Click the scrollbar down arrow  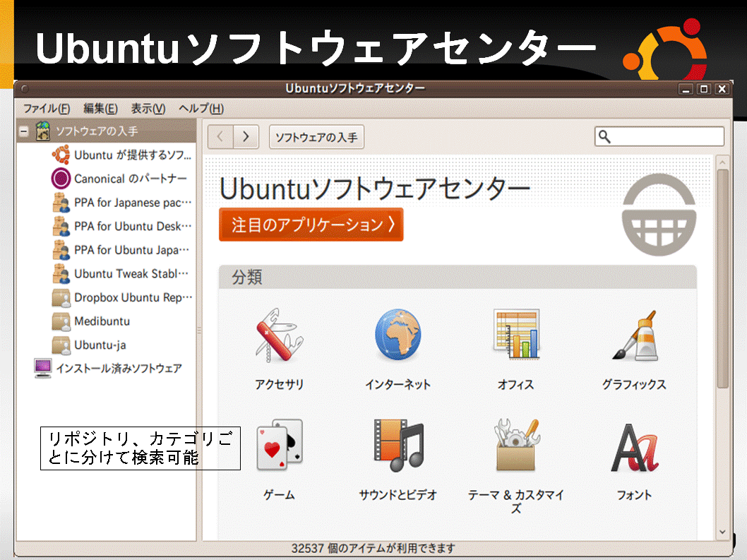tap(723, 532)
